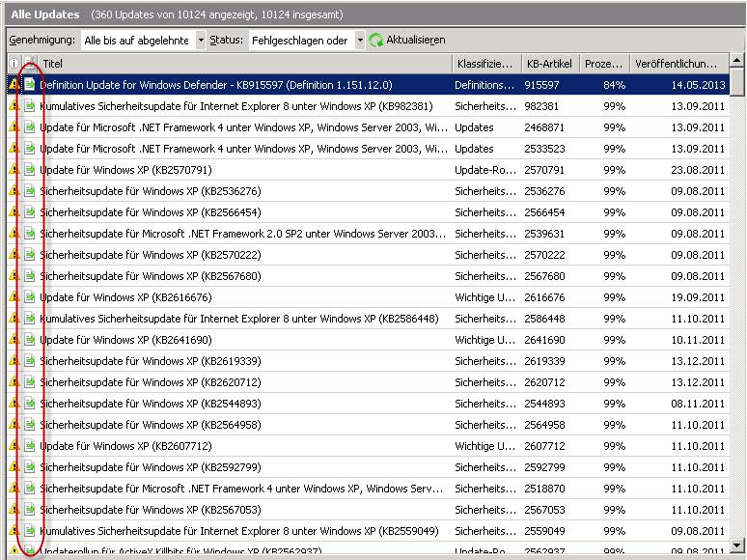
Task: Sort by Prozent column header
Action: coord(604,64)
